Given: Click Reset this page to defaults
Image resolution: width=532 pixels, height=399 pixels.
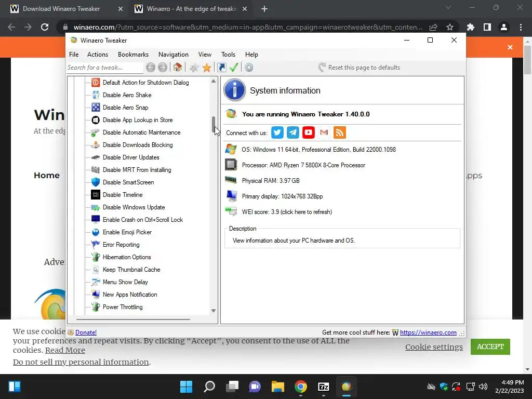Looking at the screenshot, I should (x=360, y=68).
